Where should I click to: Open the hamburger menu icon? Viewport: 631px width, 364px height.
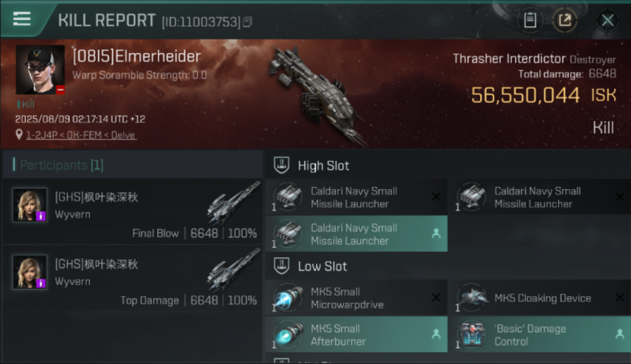click(x=22, y=18)
